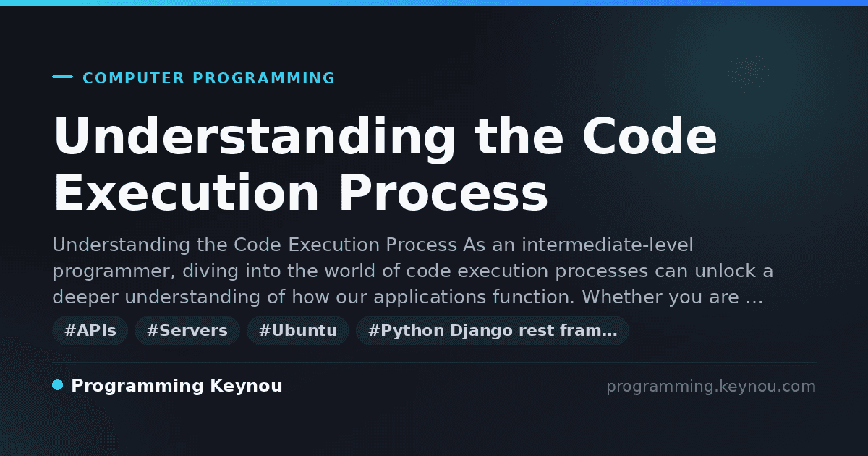Select the #Servers tag
This screenshot has width=868, height=456.
coord(187,331)
